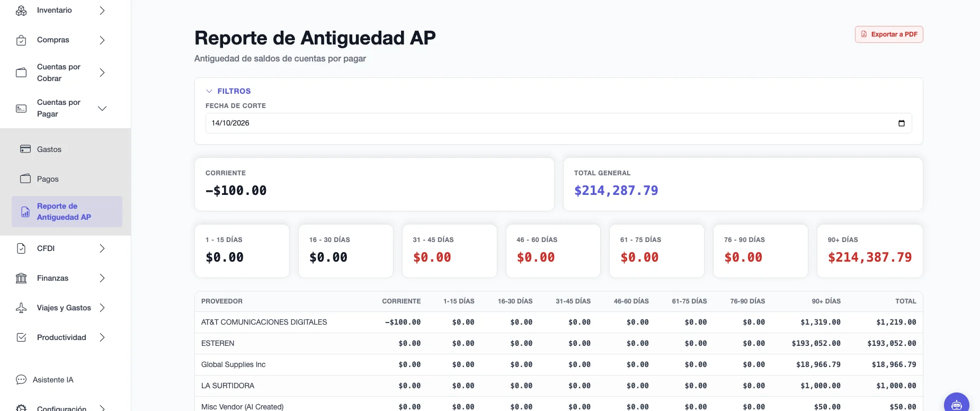
Task: Select the AT&T COMUNICACIONES DIGITALES row name
Action: [x=264, y=322]
